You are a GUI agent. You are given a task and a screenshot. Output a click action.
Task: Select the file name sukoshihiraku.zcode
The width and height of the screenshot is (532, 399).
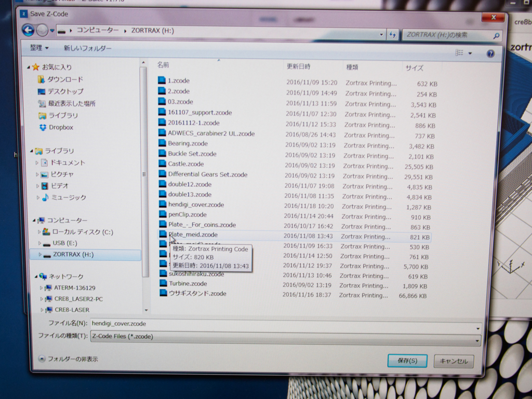196,274
